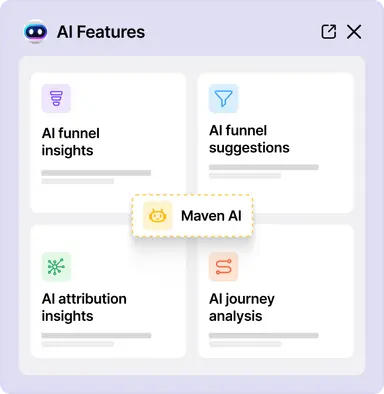Click the AI funnel insights title text

[x=71, y=142]
